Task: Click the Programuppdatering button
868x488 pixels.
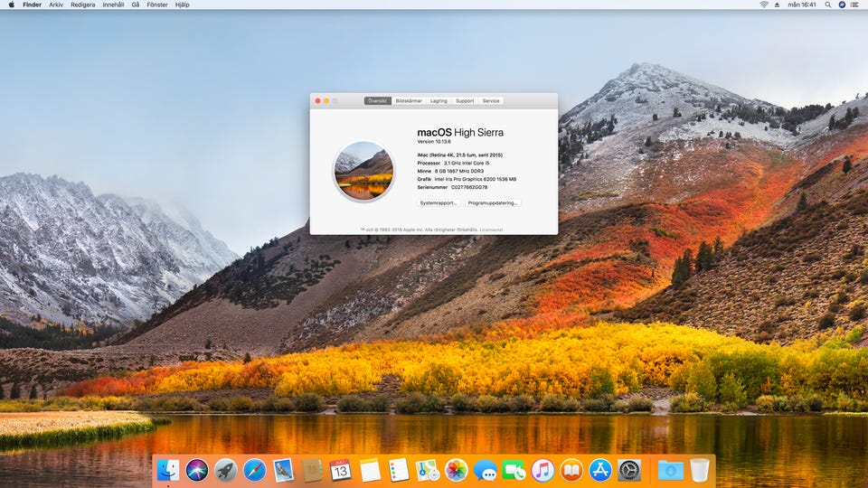Action: [493, 203]
